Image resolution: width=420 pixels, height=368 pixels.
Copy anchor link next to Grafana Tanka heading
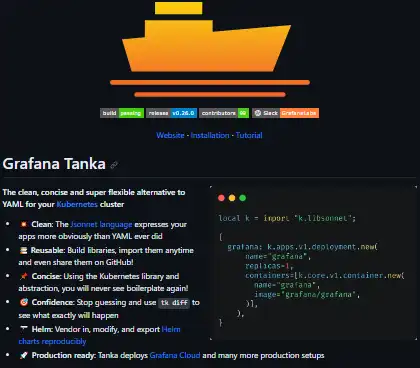[x=114, y=165]
